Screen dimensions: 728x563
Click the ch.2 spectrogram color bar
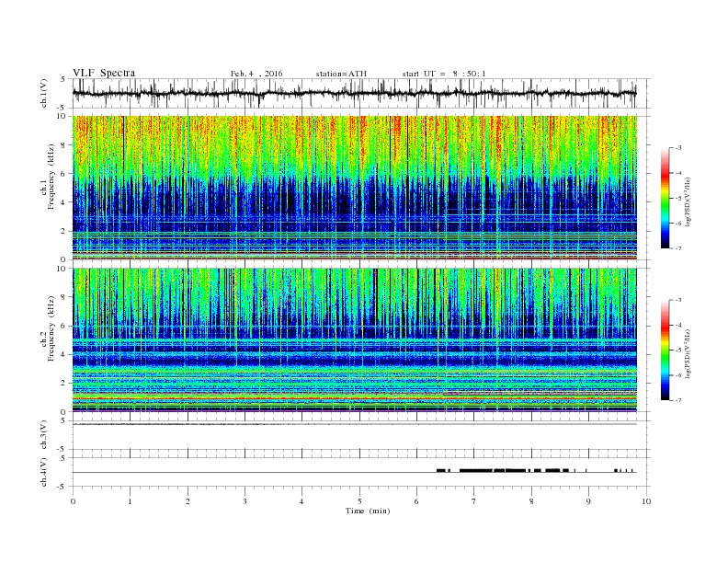(665, 350)
